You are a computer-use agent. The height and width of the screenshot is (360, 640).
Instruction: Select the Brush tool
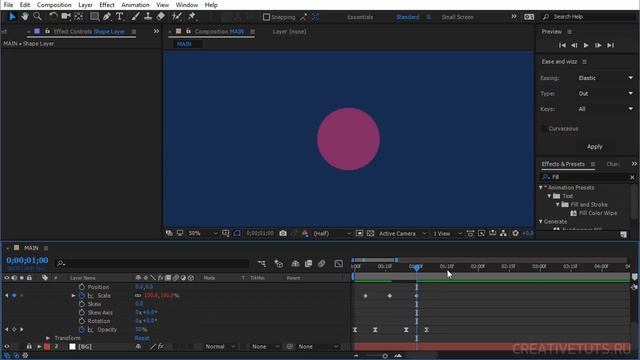(136, 16)
